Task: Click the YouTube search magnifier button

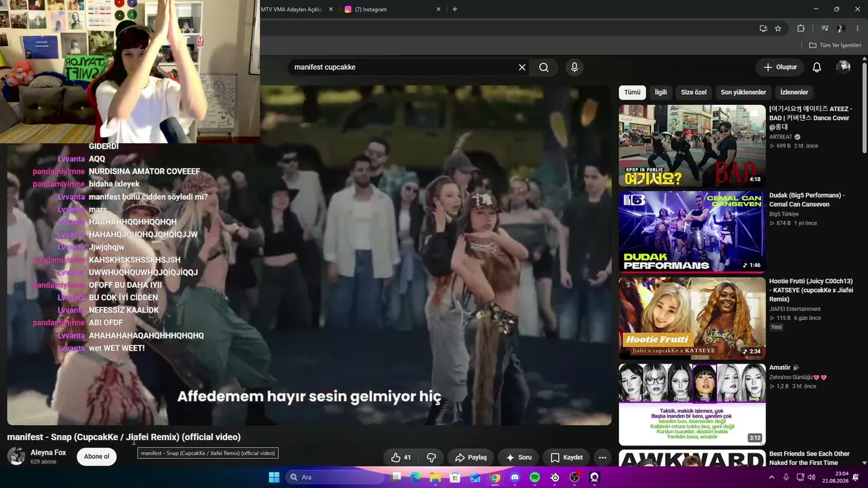Action: coord(544,67)
